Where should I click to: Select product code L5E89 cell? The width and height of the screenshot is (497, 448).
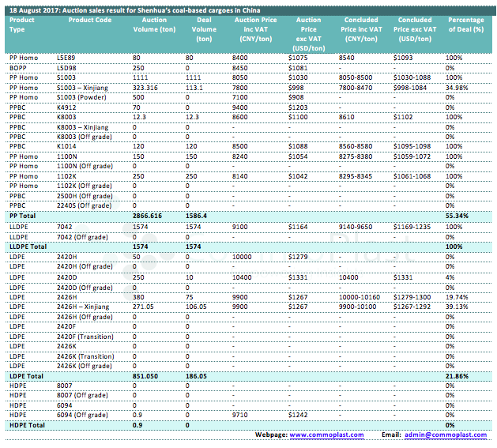coord(67,58)
